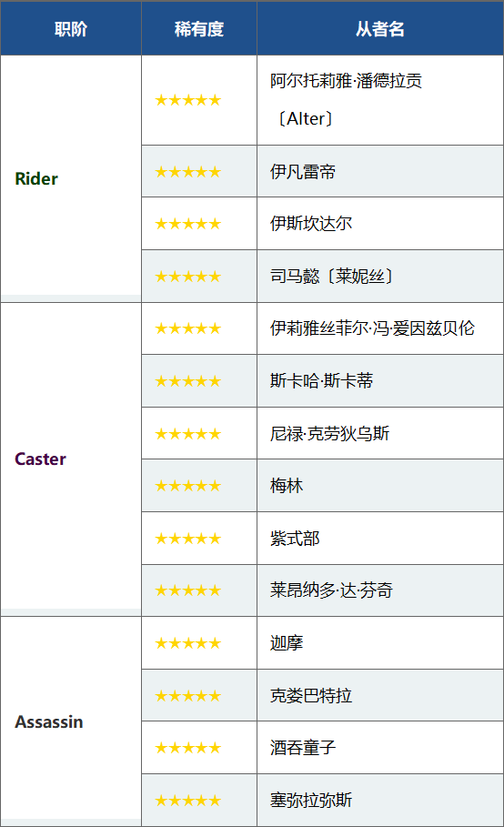Click the servant name 尼禄·克劳狄乌斯
The height and width of the screenshot is (827, 504).
point(329,434)
